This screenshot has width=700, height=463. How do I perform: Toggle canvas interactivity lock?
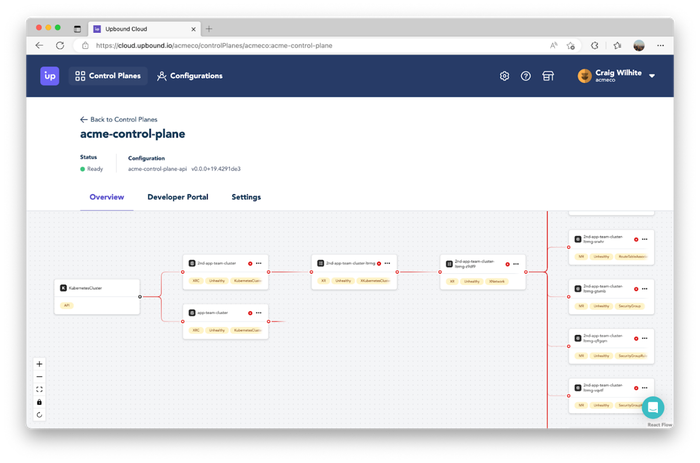[39, 401]
